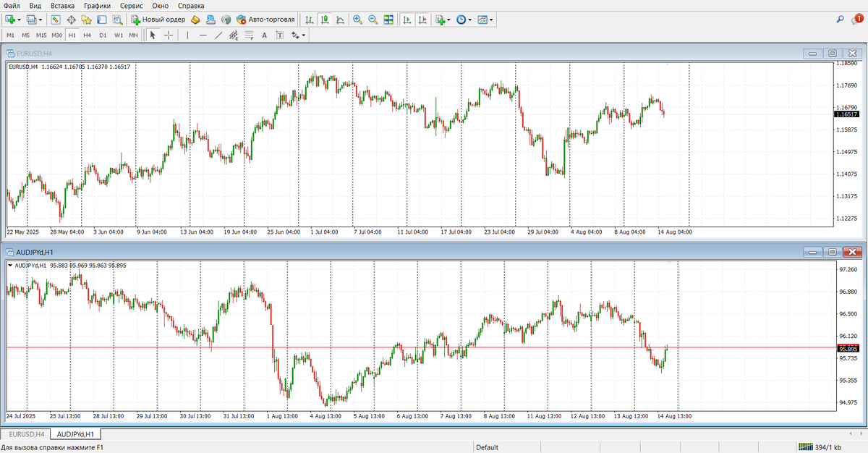This screenshot has width=868, height=453.
Task: Toggle Авто-торговля (auto trading) on or off
Action: tap(265, 20)
